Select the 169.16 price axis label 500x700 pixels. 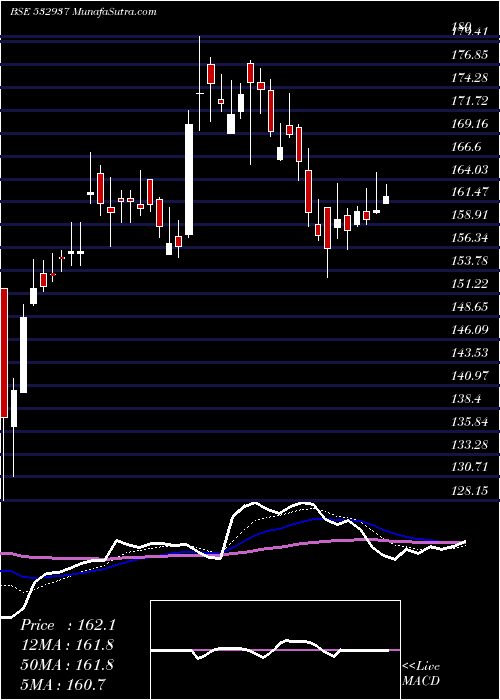[x=469, y=124]
